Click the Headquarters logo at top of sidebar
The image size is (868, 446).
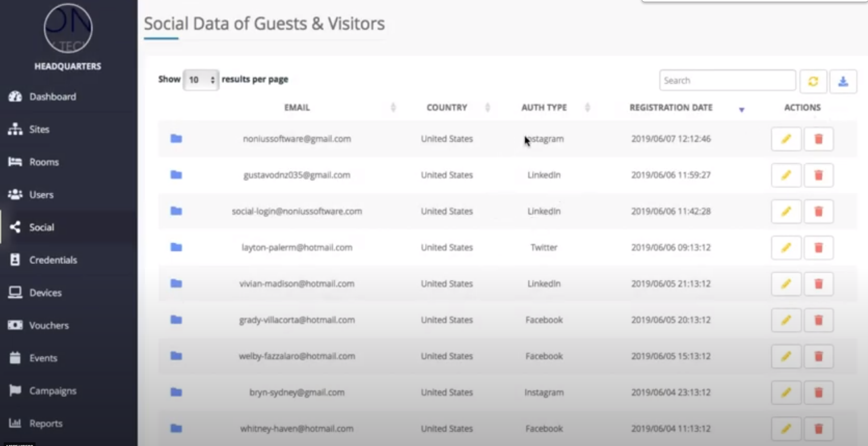(x=68, y=29)
